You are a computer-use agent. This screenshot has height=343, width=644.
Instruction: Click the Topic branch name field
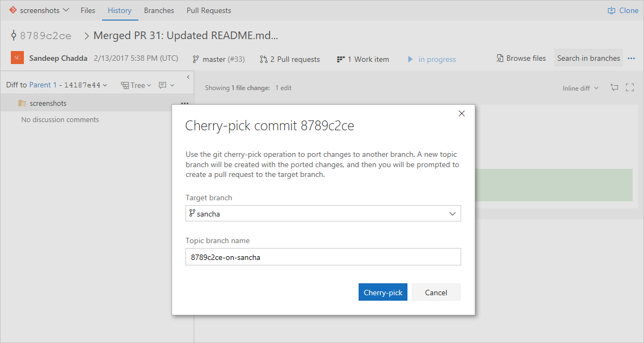pos(323,257)
